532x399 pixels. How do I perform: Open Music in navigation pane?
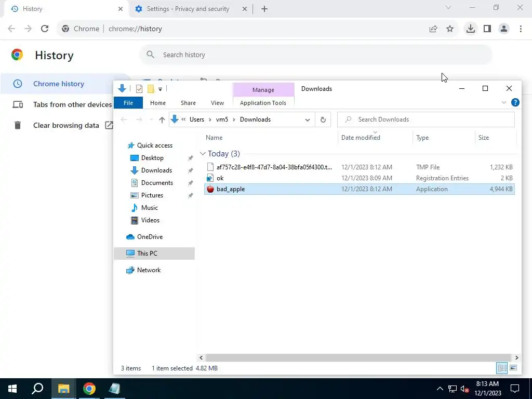coord(149,208)
